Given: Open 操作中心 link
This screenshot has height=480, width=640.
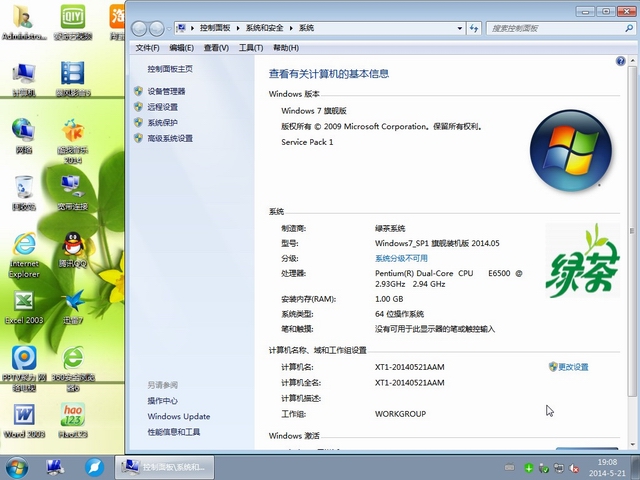Looking at the screenshot, I should click(162, 401).
